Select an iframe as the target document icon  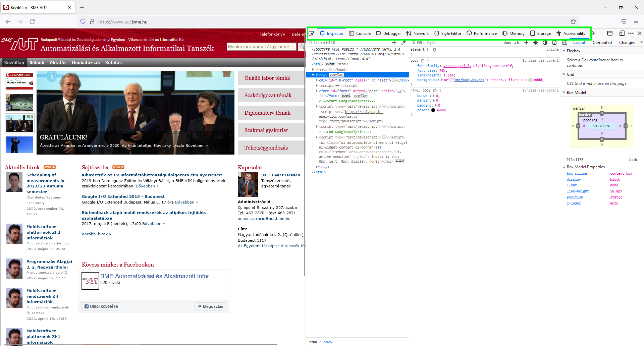coord(610,33)
